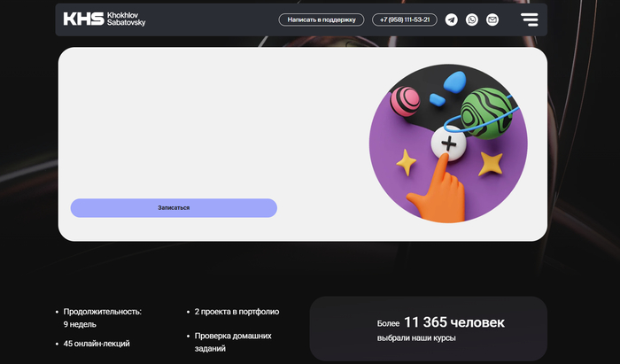Click the Khokhlov Sabatovsky brand name text
The image size is (620, 364).
126,19
